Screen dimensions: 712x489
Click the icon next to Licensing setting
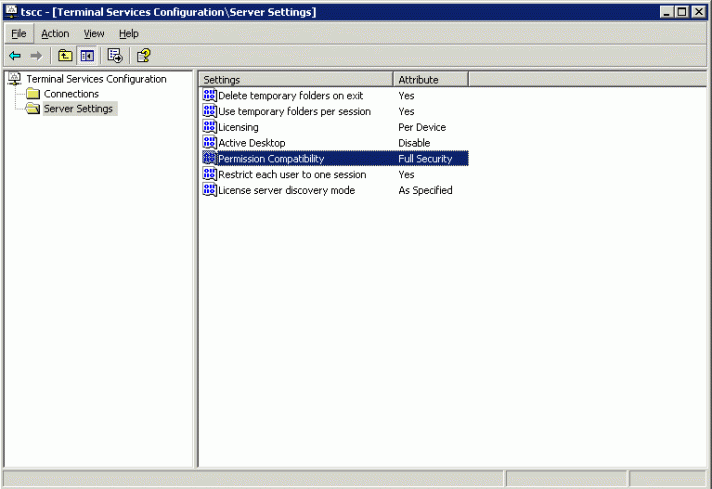click(x=210, y=127)
